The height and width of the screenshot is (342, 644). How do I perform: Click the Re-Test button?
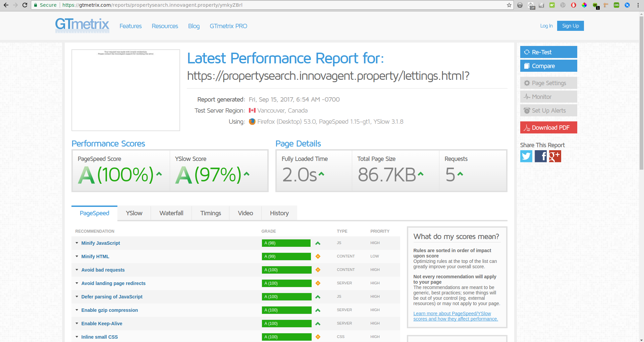pos(549,52)
